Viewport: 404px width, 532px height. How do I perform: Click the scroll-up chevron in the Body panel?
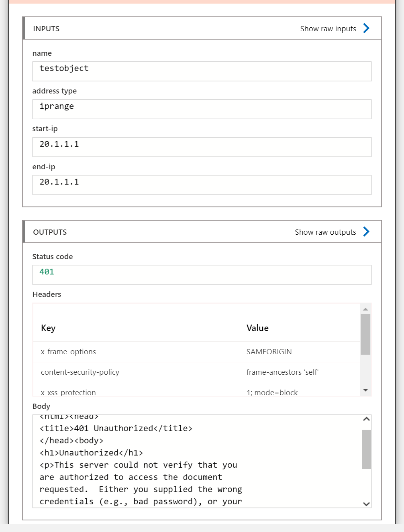coord(365,419)
